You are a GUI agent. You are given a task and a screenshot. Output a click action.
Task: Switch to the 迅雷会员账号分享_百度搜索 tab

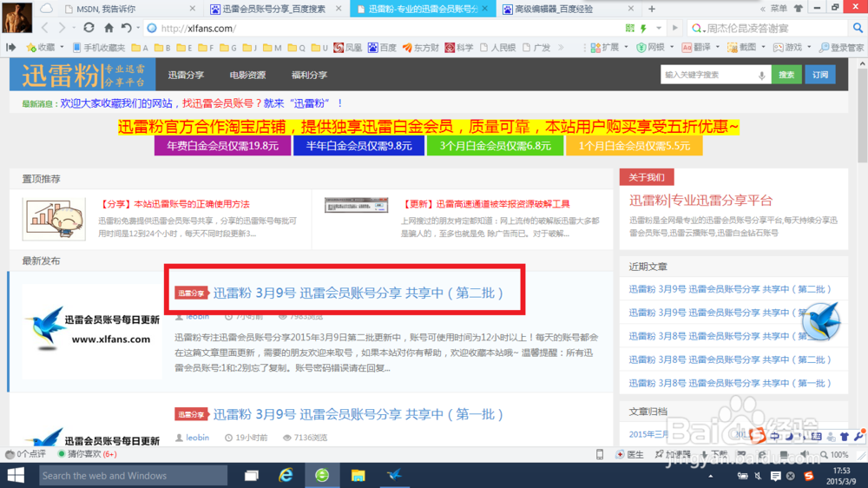274,9
